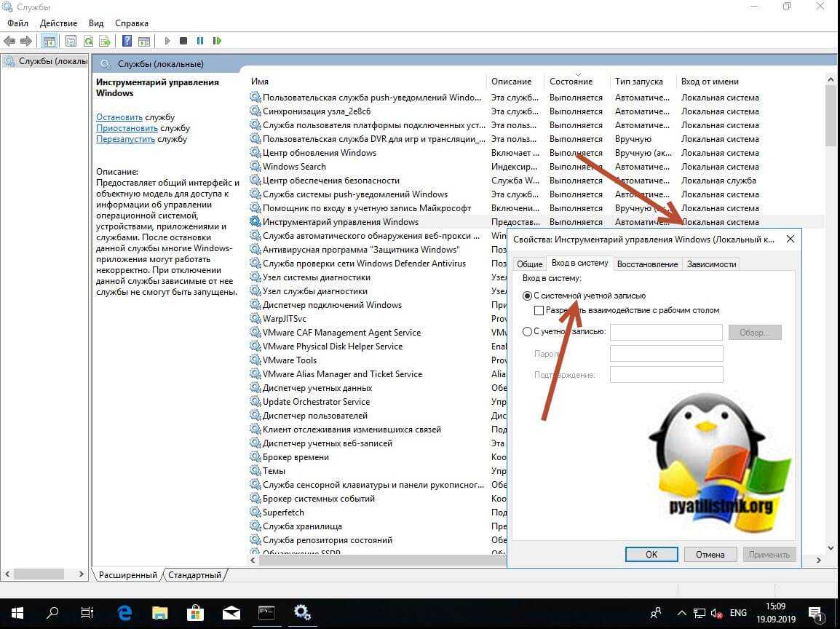This screenshot has width=840, height=629.
Task: Click the Пароль input field
Action: (667, 354)
